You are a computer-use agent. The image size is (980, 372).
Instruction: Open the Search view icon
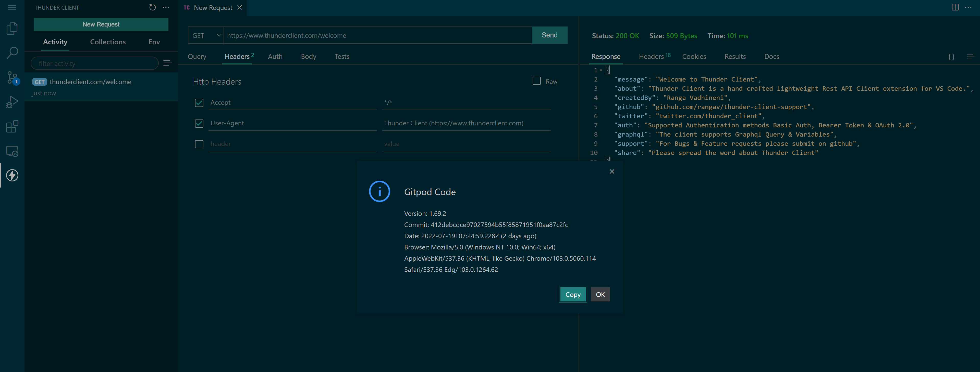click(x=12, y=52)
